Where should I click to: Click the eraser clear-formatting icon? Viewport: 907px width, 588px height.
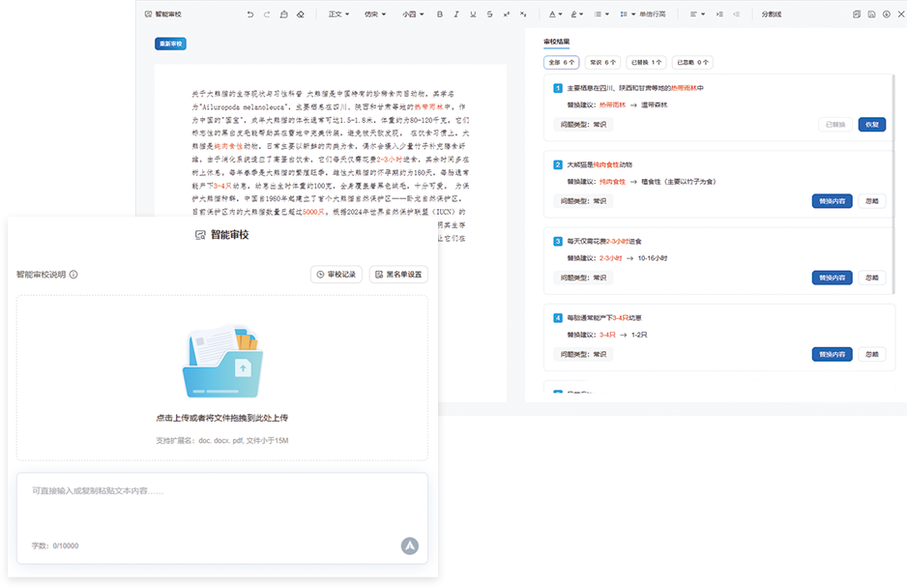click(301, 15)
